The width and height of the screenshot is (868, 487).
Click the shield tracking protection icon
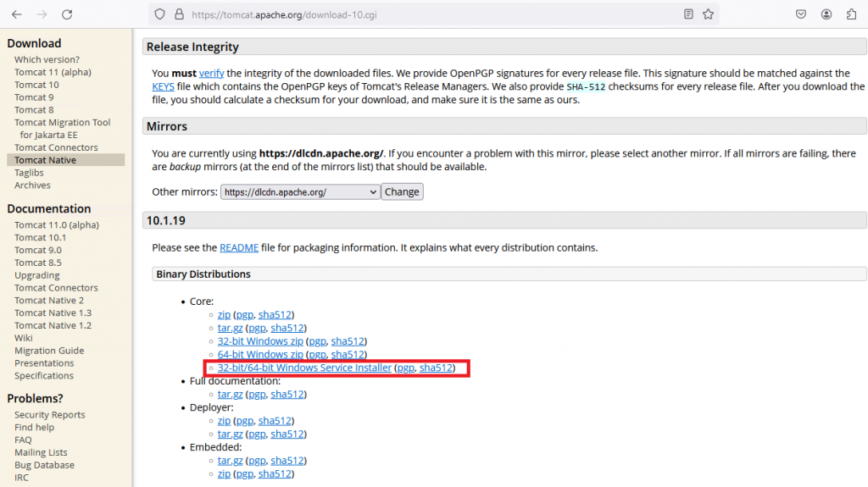pos(160,14)
